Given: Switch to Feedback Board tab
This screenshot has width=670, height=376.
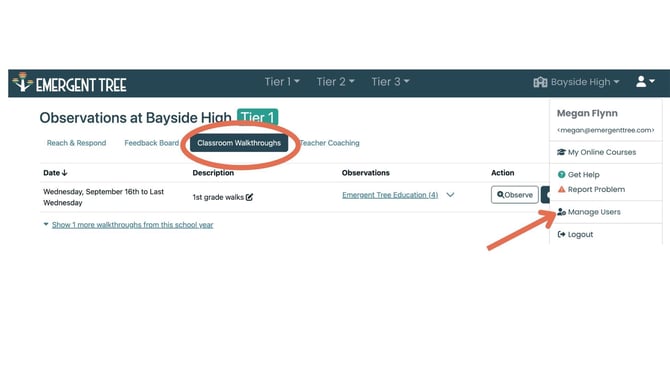Looking at the screenshot, I should pyautogui.click(x=152, y=143).
